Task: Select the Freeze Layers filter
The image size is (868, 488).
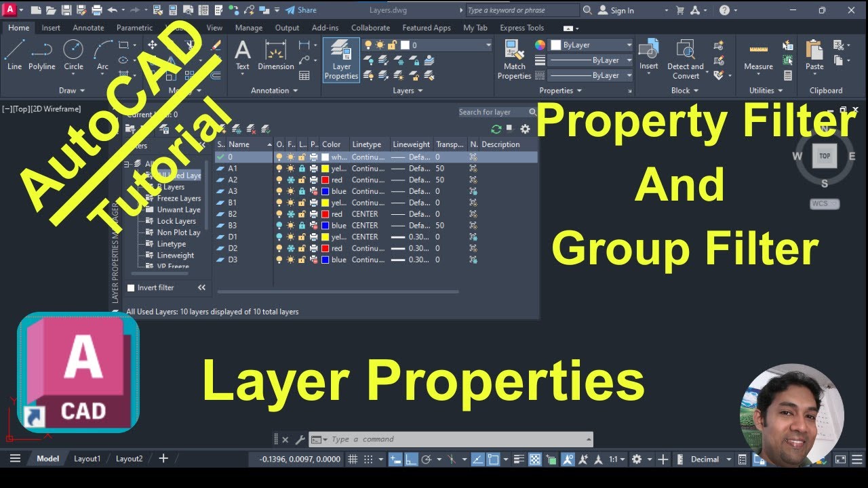Action: click(179, 199)
